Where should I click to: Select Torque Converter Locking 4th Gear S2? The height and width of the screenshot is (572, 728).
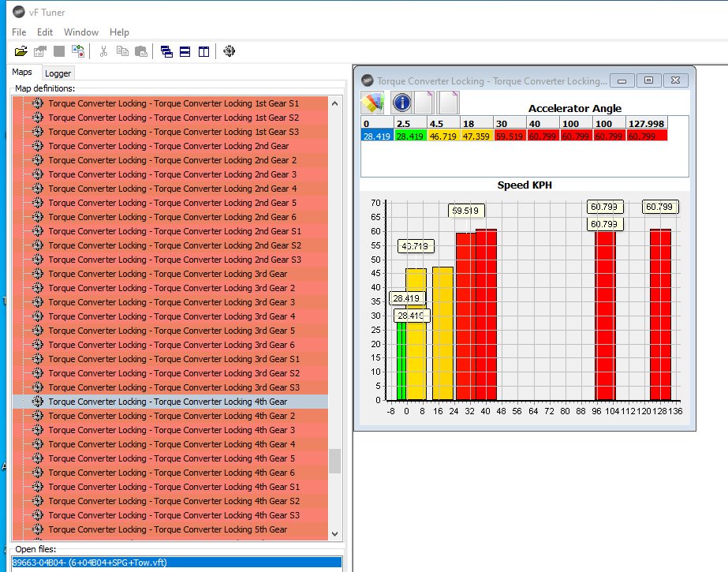click(x=174, y=501)
